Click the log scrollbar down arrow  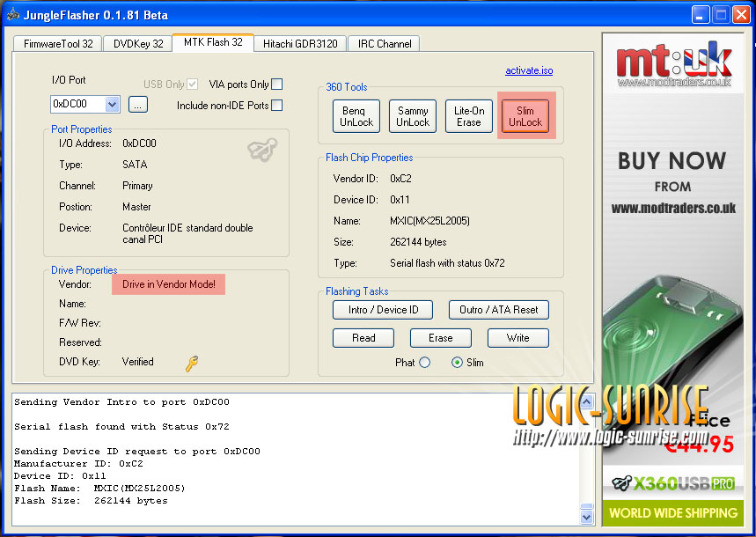pos(586,517)
